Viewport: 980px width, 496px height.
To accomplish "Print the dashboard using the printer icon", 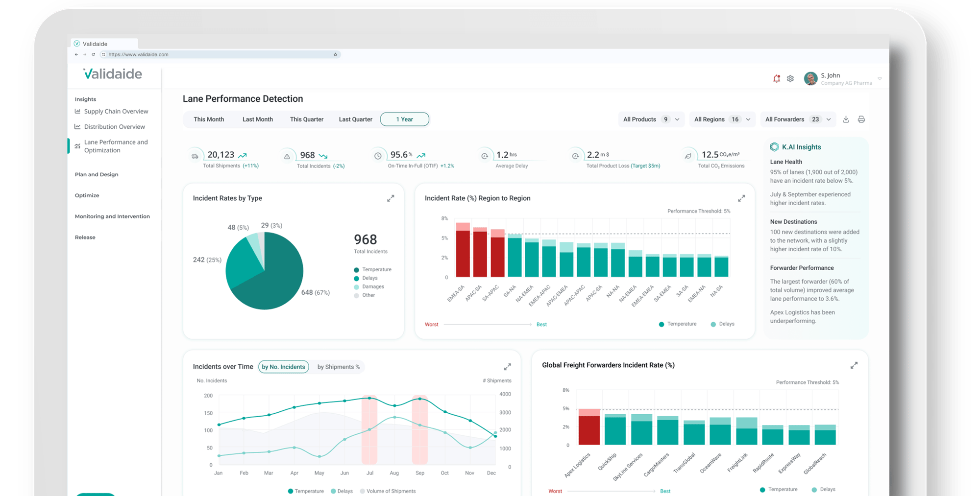I will 861,119.
